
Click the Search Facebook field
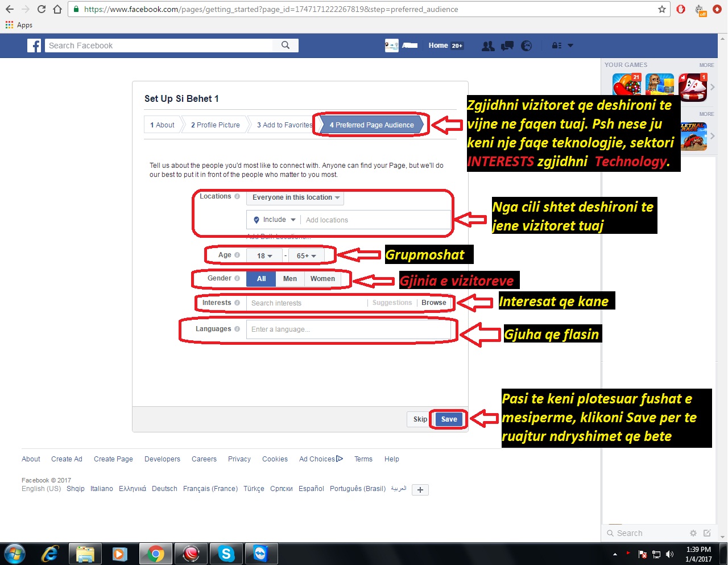point(159,46)
